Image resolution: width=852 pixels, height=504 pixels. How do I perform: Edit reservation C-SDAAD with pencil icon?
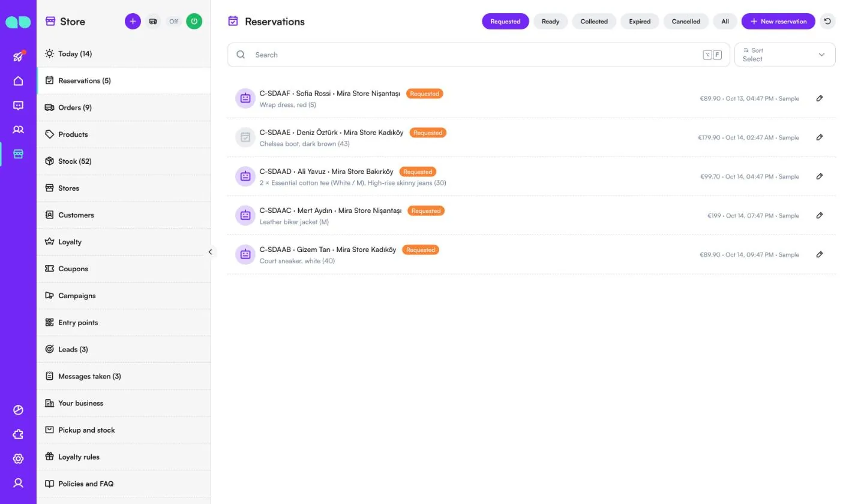[820, 176]
